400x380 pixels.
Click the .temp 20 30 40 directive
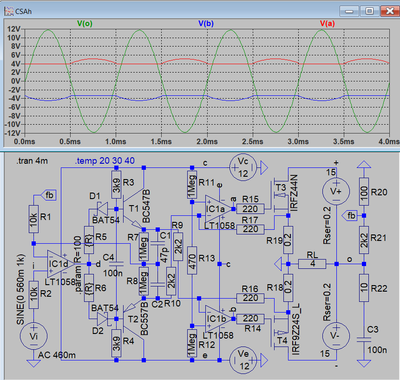pyautogui.click(x=105, y=161)
